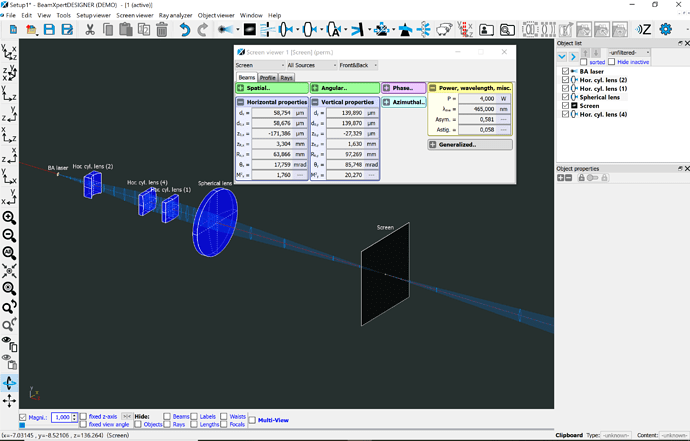This screenshot has width=690, height=441.
Task: Open settings via the gear icon
Action: point(666,30)
